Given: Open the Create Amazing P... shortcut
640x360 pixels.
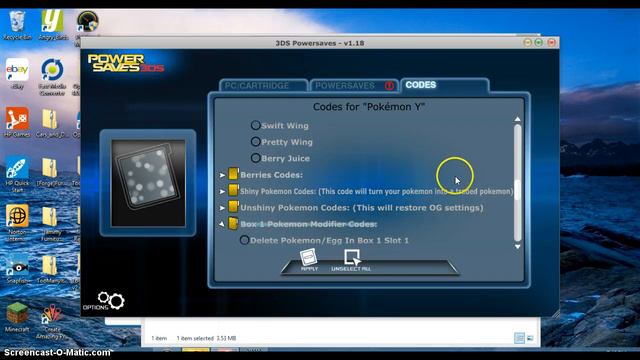Looking at the screenshot, I should [x=51, y=321].
